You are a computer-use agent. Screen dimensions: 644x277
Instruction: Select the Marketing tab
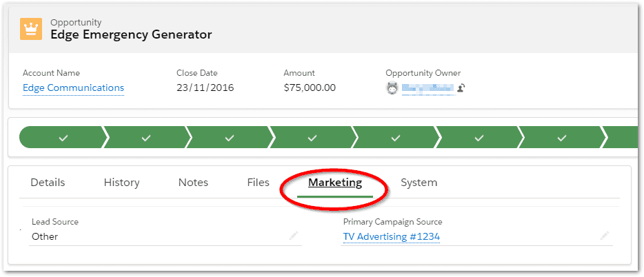[x=334, y=183]
